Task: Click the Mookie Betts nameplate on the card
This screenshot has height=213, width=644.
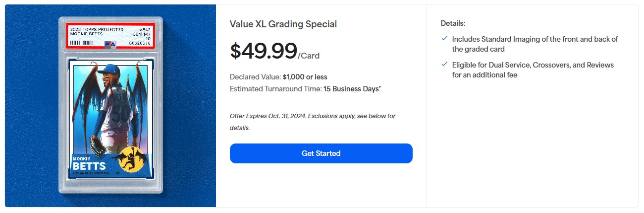Action: point(89,163)
